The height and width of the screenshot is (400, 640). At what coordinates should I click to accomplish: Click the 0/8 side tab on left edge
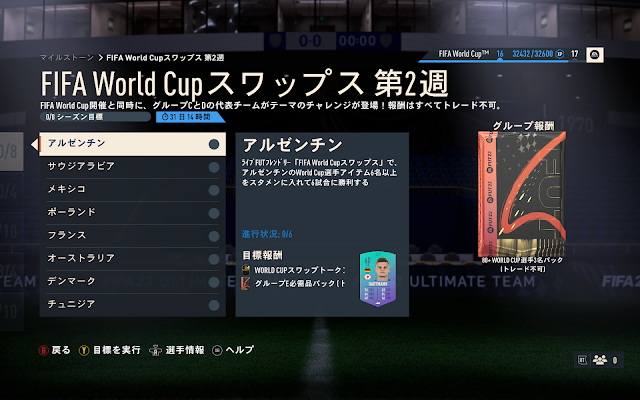point(11,151)
